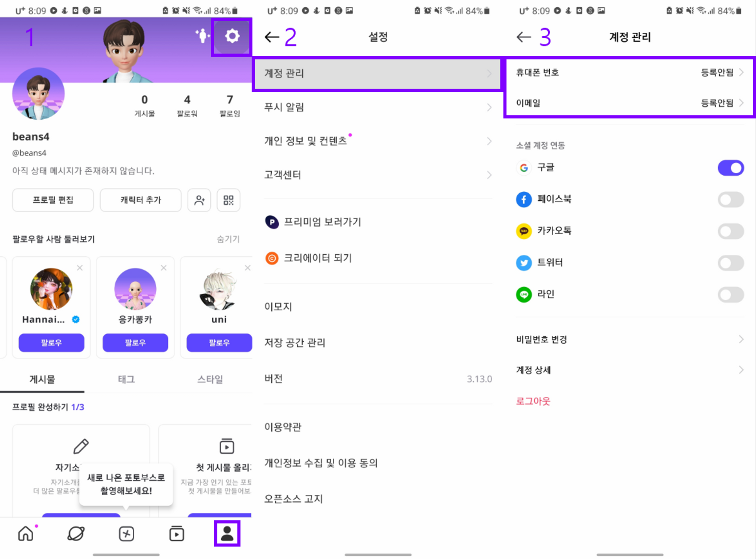
Task: Open the feed play icon in bottom bar
Action: coord(177,533)
